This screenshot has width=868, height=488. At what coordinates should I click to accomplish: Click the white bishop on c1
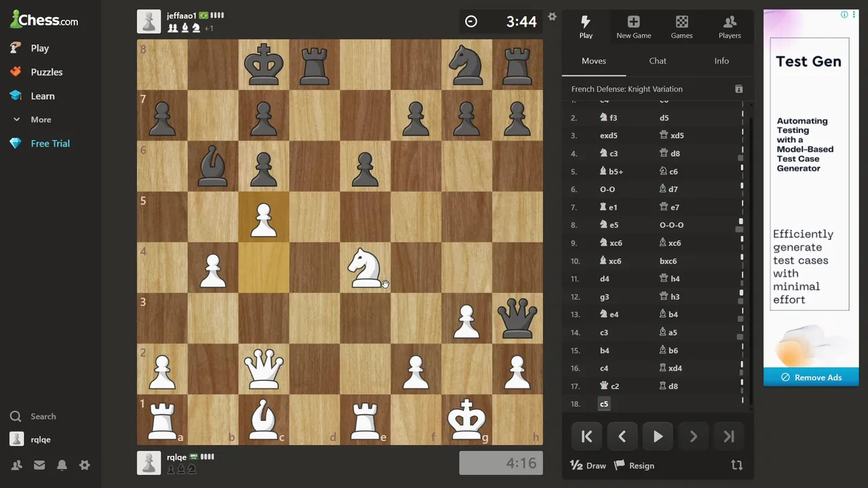[264, 420]
